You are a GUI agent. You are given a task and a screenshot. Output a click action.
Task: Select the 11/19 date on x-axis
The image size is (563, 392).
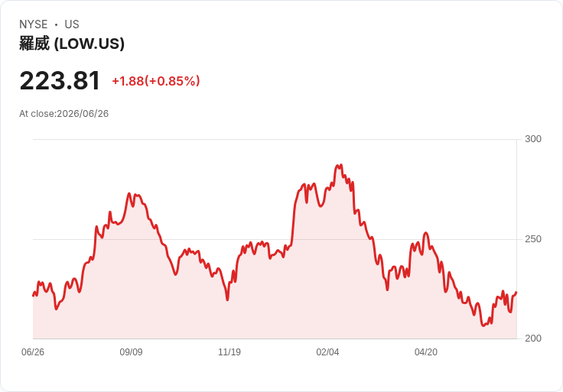pos(229,352)
